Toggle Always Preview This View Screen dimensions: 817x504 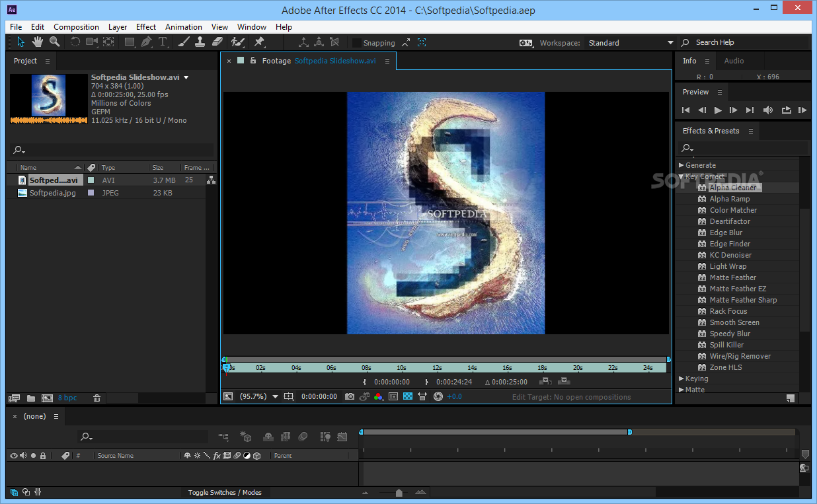click(228, 396)
